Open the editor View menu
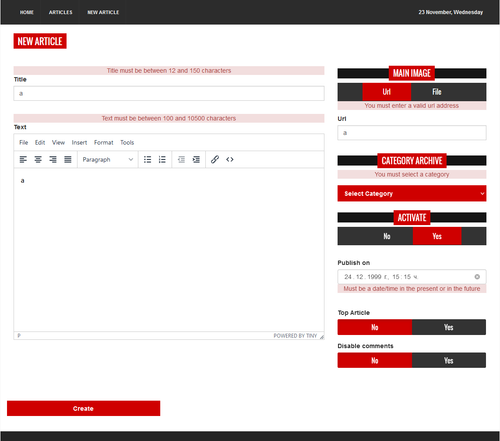500x441 pixels. [x=58, y=143]
